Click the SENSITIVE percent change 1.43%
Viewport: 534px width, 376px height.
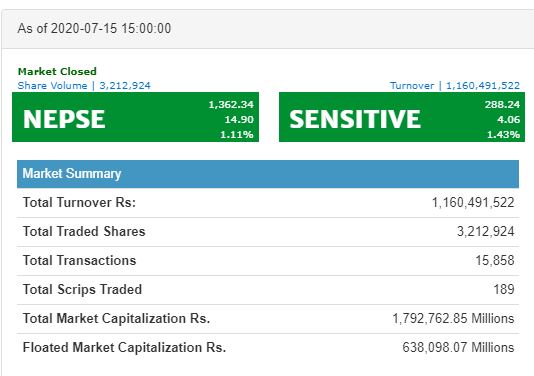[x=503, y=135]
